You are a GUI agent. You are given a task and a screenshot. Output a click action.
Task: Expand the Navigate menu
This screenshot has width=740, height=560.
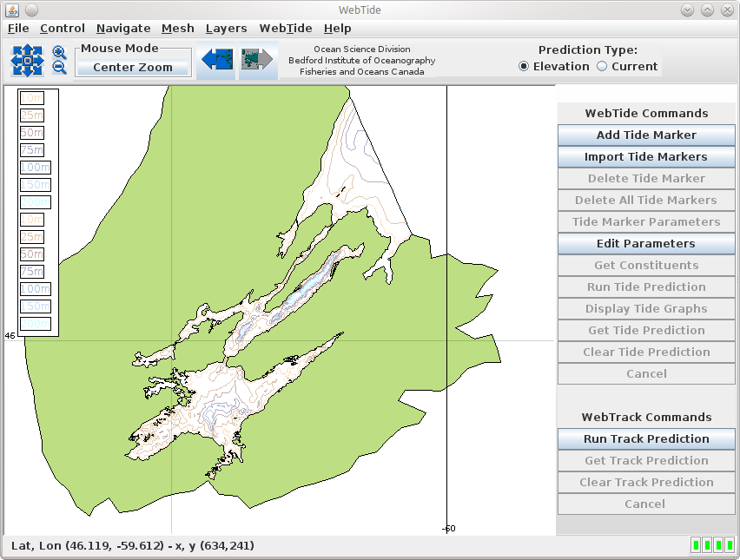[x=123, y=29]
